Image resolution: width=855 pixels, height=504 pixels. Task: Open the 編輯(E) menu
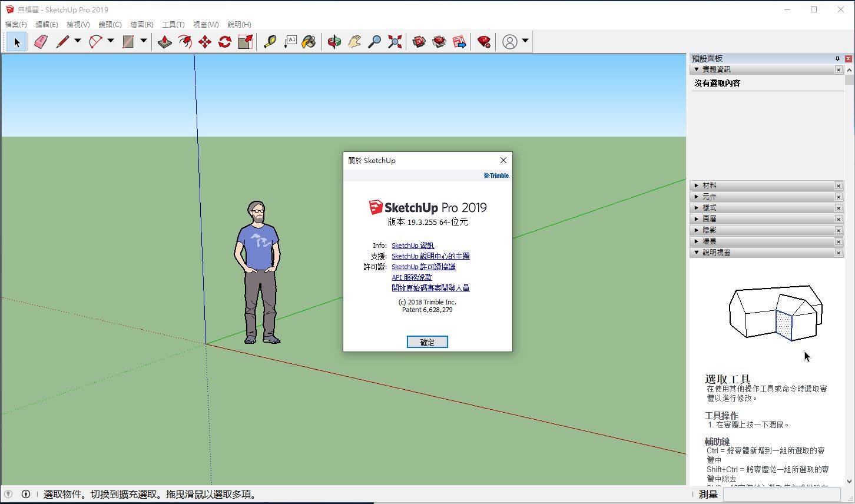pos(47,24)
